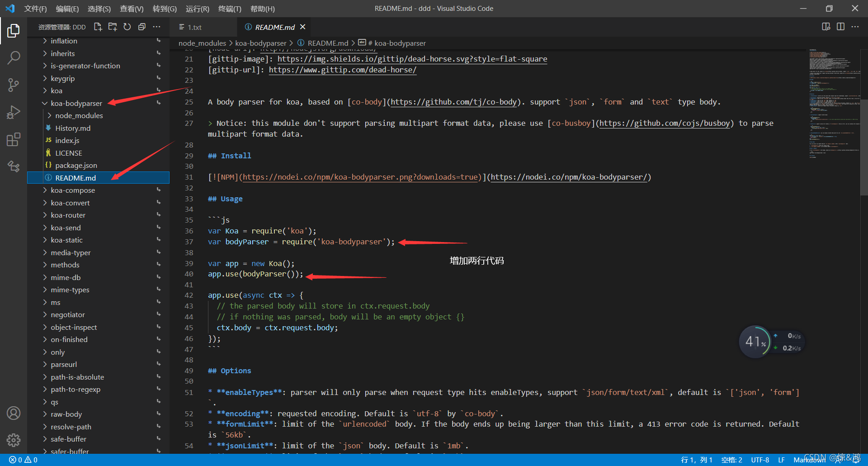
Task: Click the editor vertical scrollbar
Action: pyautogui.click(x=864, y=147)
